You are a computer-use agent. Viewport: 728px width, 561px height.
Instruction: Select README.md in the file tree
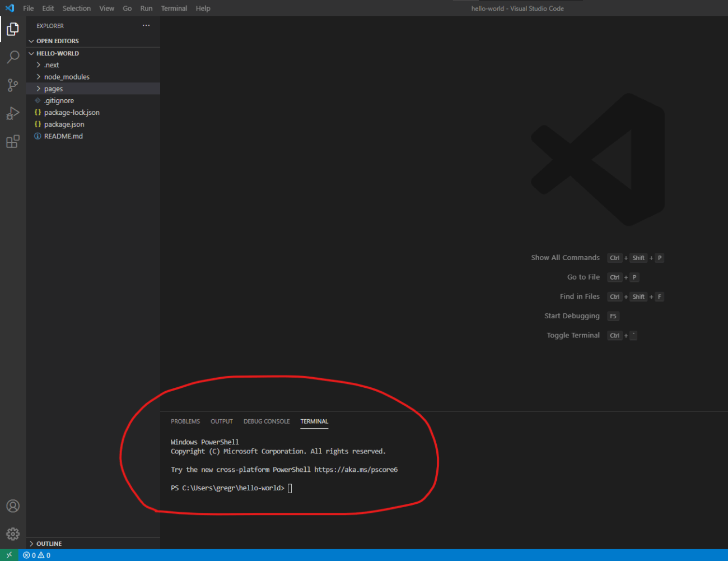tap(63, 136)
